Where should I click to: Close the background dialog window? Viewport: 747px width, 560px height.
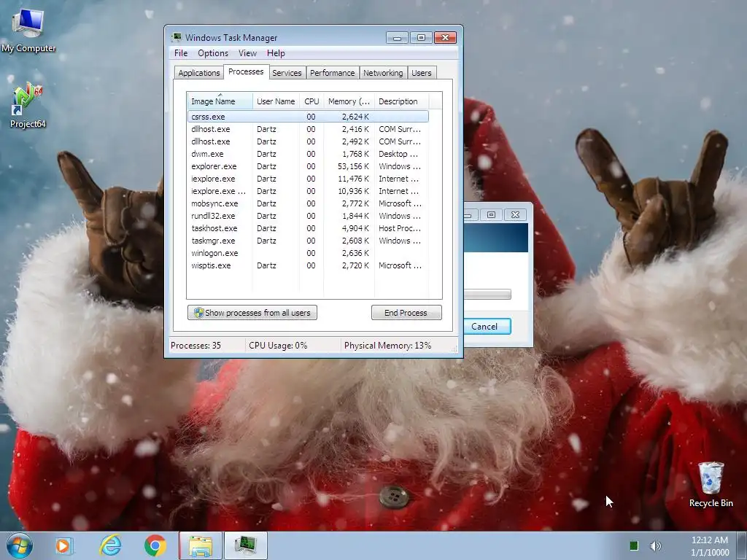(515, 215)
